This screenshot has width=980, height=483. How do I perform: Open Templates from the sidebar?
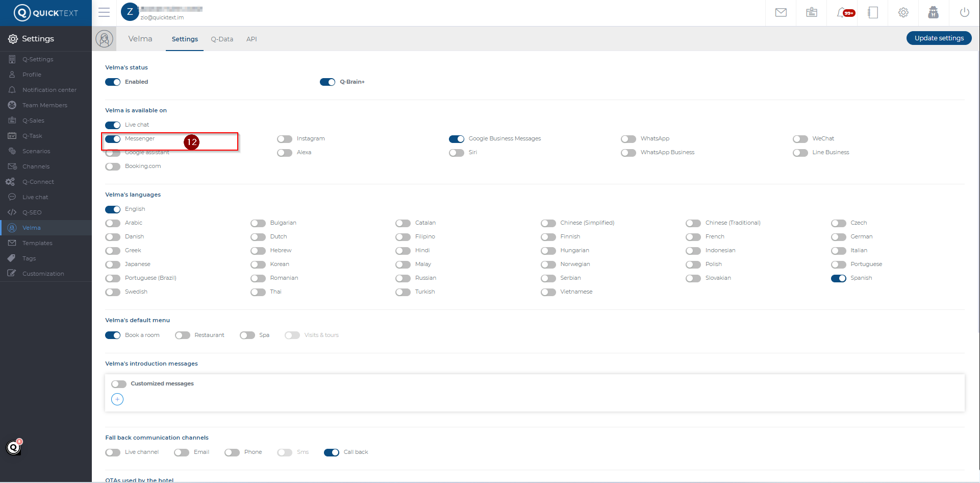(37, 243)
